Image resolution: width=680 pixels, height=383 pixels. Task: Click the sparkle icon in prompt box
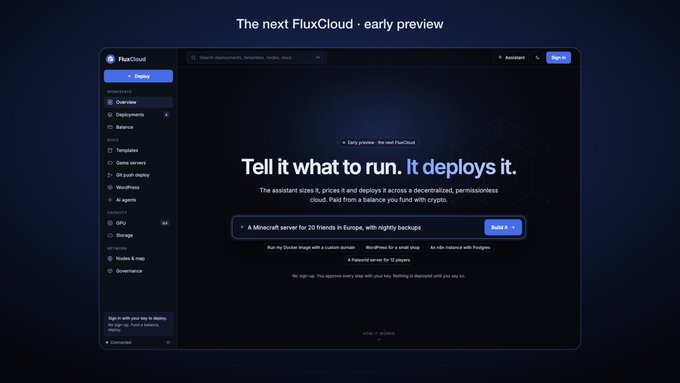[x=242, y=227]
